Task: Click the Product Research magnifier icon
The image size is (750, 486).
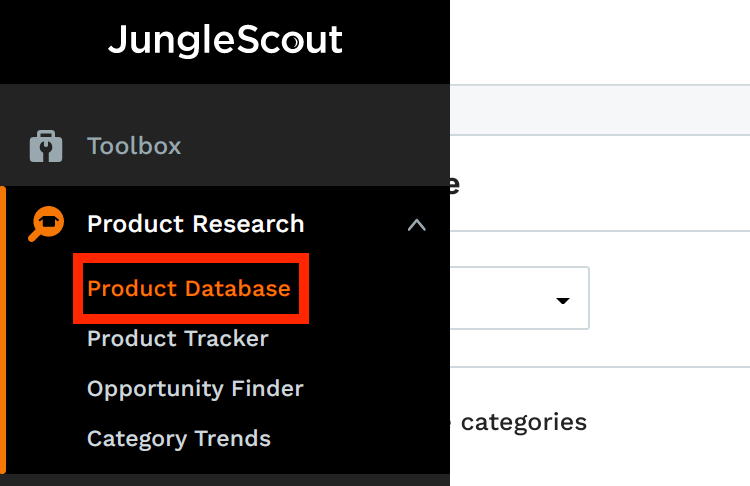Action: click(47, 223)
